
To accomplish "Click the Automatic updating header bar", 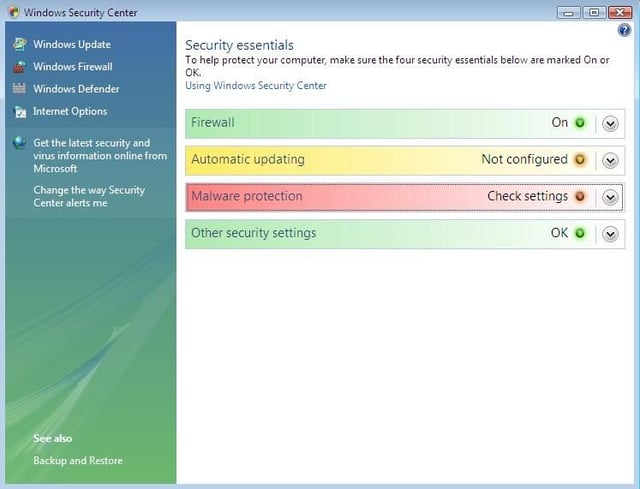I will pyautogui.click(x=405, y=160).
